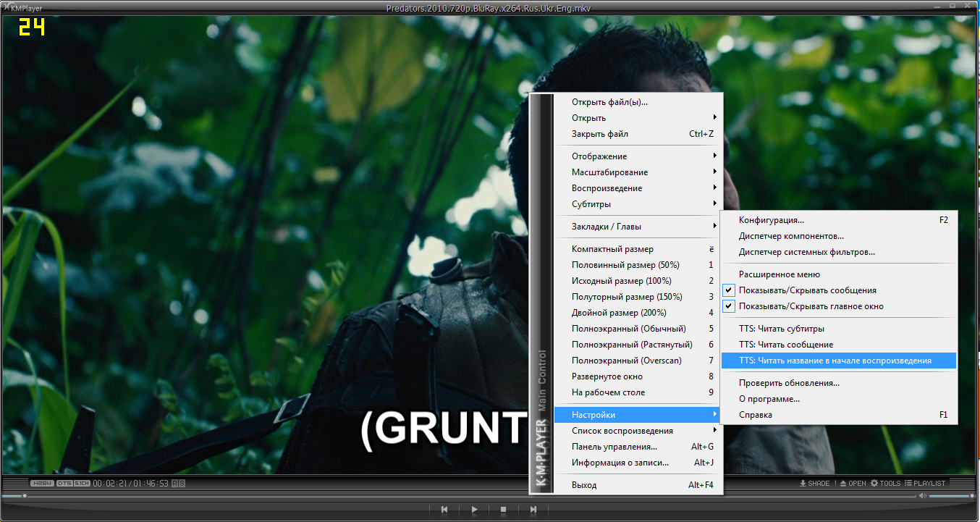Toggle the R repeat indicator
This screenshot has width=980, height=522.
click(174, 483)
